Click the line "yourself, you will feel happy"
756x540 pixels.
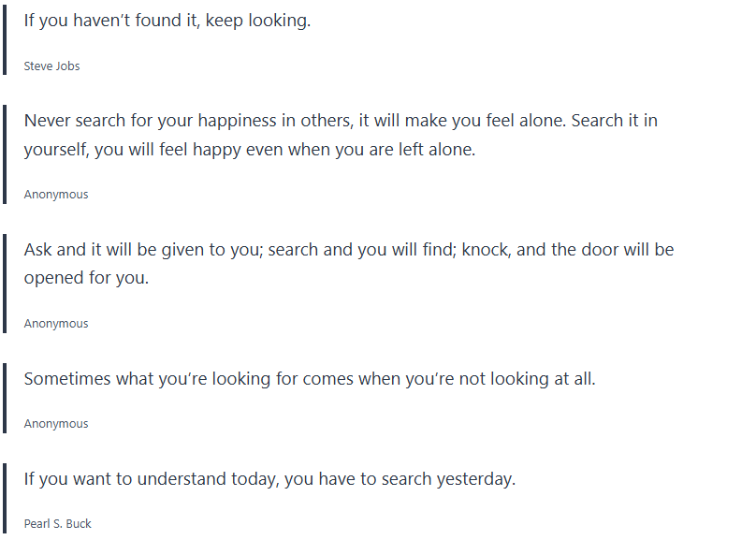click(x=250, y=150)
